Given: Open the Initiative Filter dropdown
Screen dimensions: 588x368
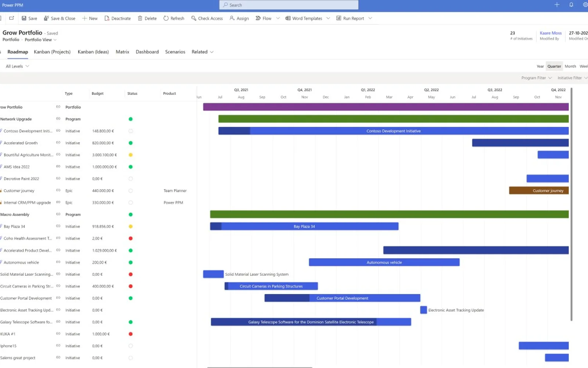Looking at the screenshot, I should click(572, 78).
